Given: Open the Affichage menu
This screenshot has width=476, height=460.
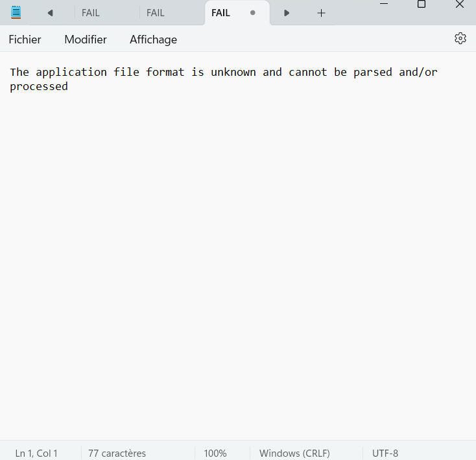Looking at the screenshot, I should click(153, 40).
